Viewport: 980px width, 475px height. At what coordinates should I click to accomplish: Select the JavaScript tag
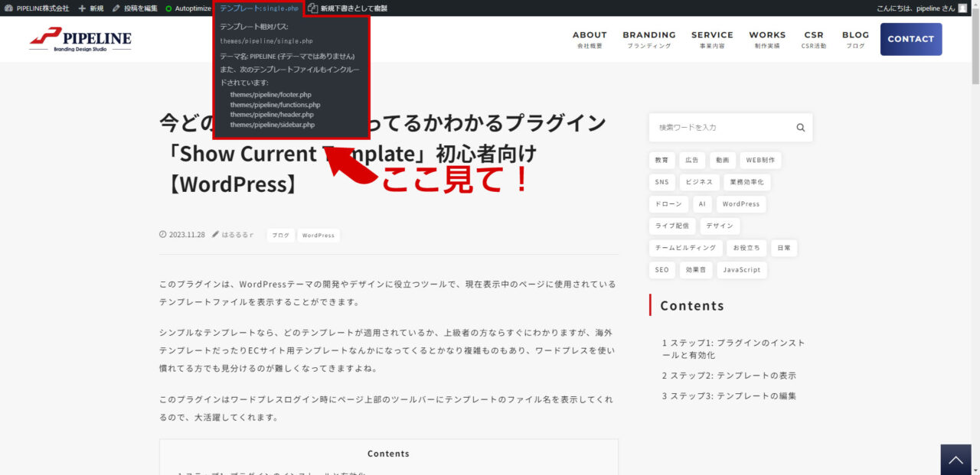[x=743, y=270]
